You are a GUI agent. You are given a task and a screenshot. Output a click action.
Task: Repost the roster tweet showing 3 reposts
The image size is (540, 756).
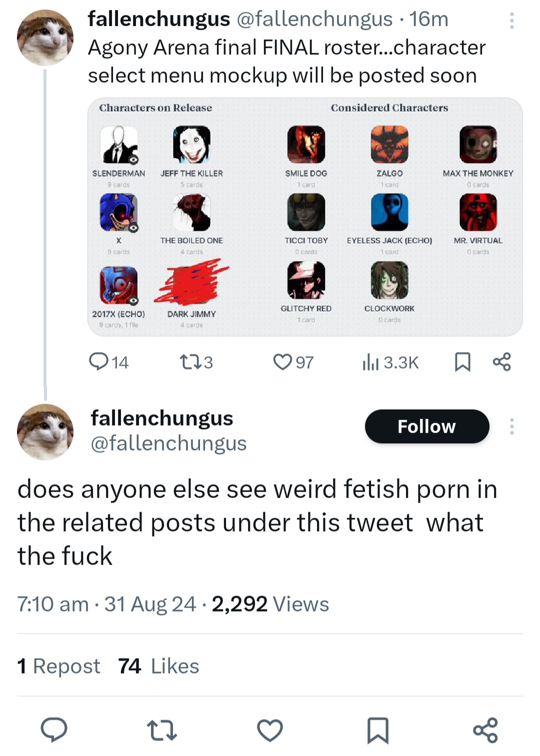[196, 362]
